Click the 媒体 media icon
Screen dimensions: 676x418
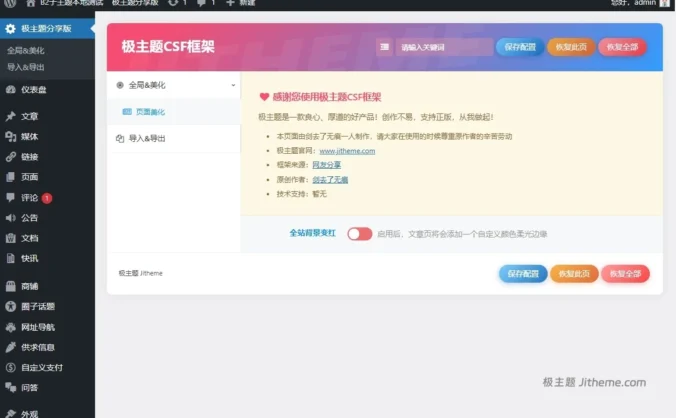pos(10,137)
